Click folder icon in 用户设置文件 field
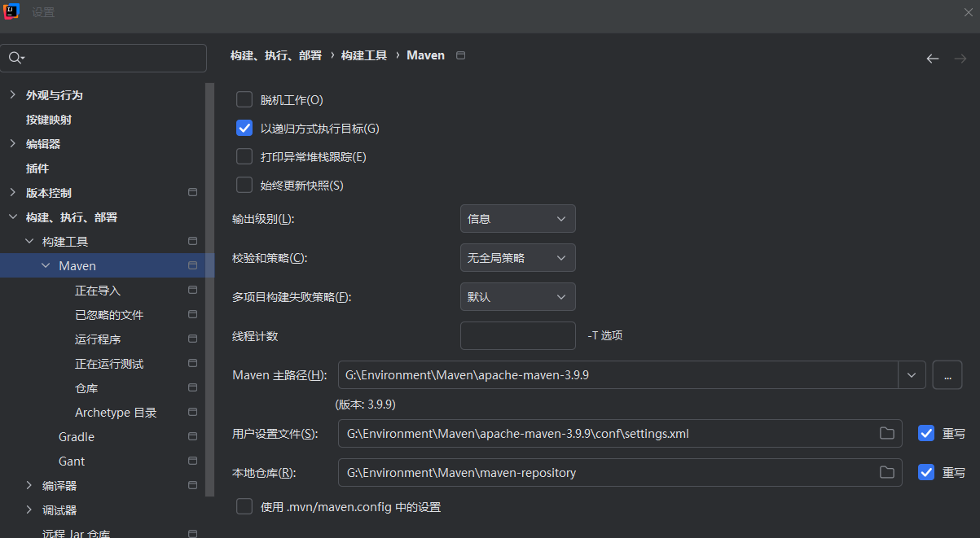980x538 pixels. tap(887, 433)
